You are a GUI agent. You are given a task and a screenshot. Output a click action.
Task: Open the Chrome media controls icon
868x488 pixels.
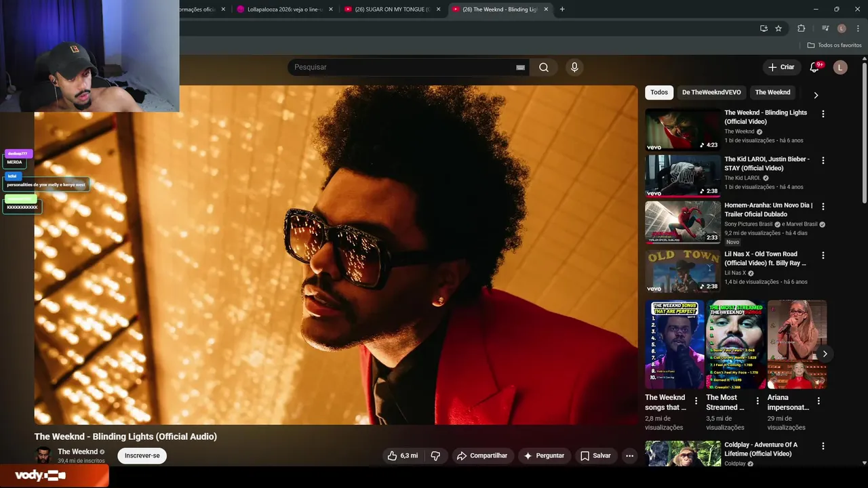[x=825, y=28]
